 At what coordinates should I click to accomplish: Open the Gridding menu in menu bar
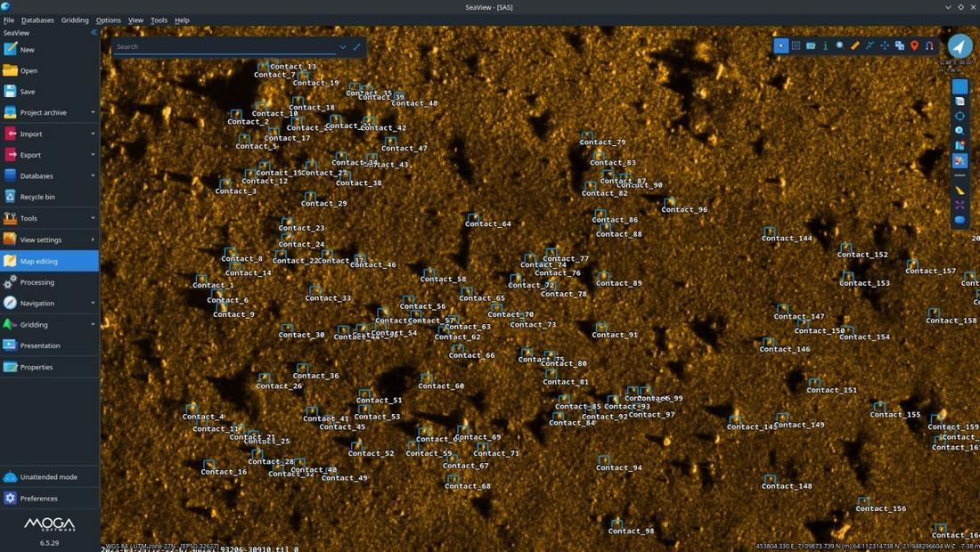click(75, 20)
